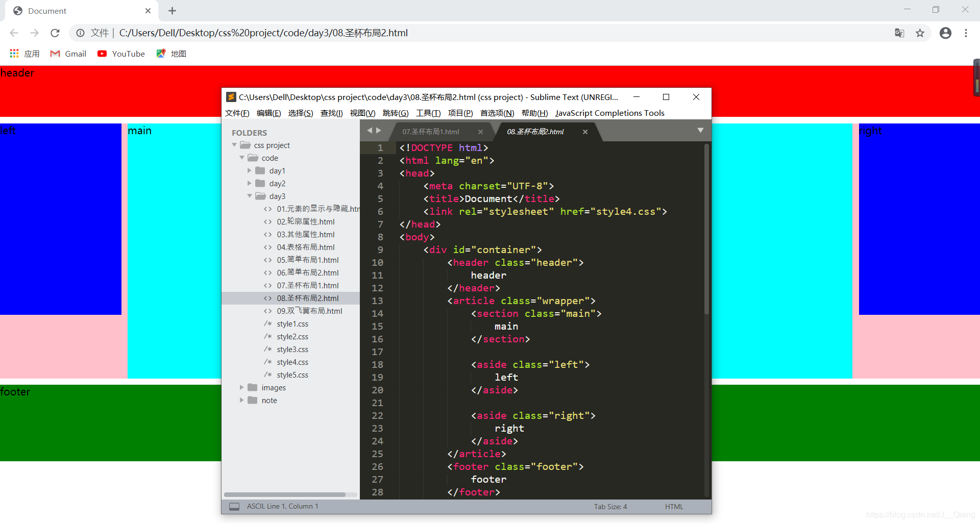Screen dimensions: 980x524
Task: Bookmark this page with the star icon
Action: 920,33
